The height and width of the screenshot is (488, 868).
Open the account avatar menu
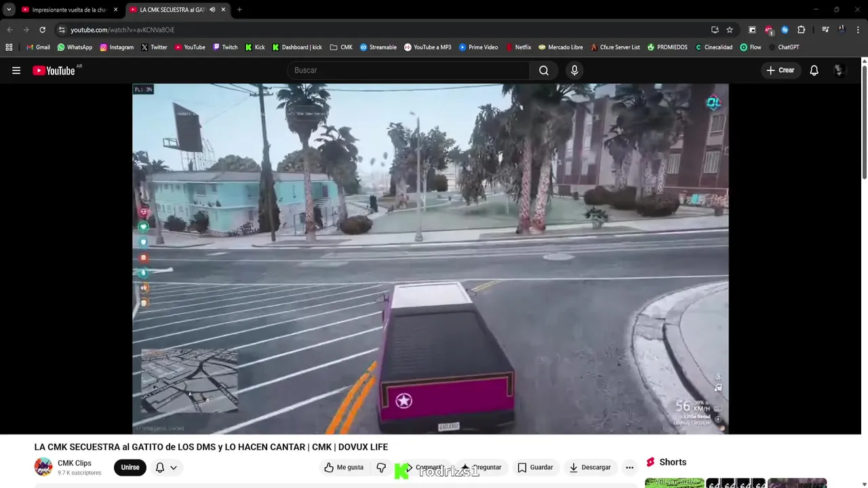(839, 70)
